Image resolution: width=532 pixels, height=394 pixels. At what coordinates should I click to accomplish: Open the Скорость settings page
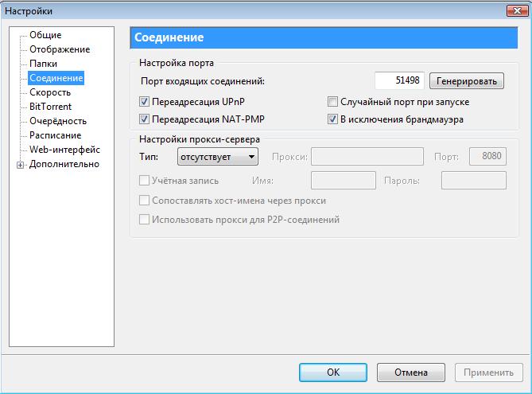pyautogui.click(x=50, y=92)
